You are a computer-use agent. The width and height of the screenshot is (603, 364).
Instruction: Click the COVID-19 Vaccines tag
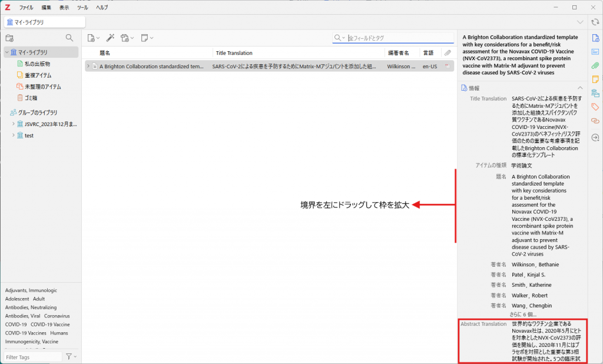pos(25,333)
